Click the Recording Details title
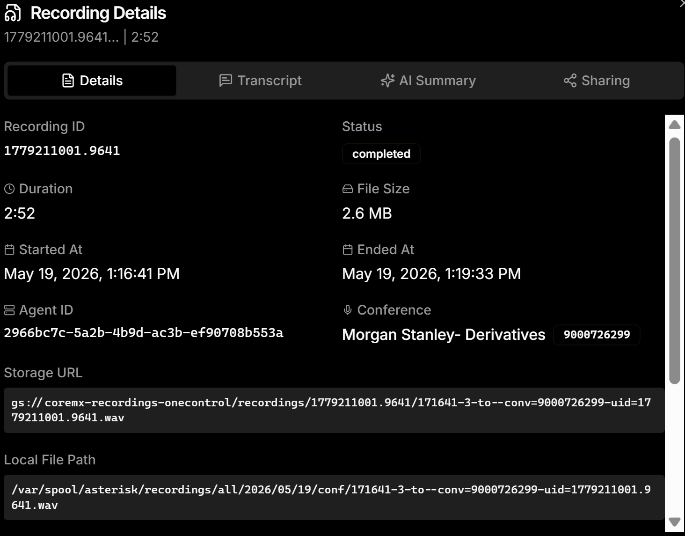 click(x=98, y=13)
